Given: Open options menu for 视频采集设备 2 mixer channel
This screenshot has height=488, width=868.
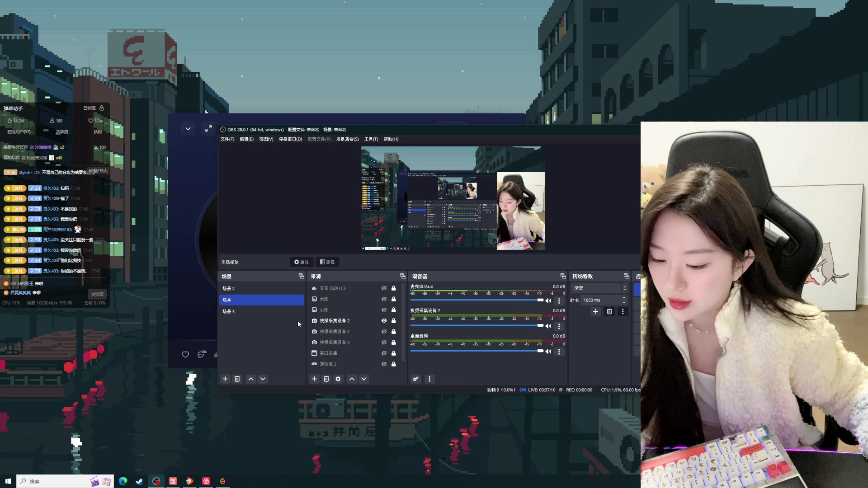Looking at the screenshot, I should click(559, 326).
